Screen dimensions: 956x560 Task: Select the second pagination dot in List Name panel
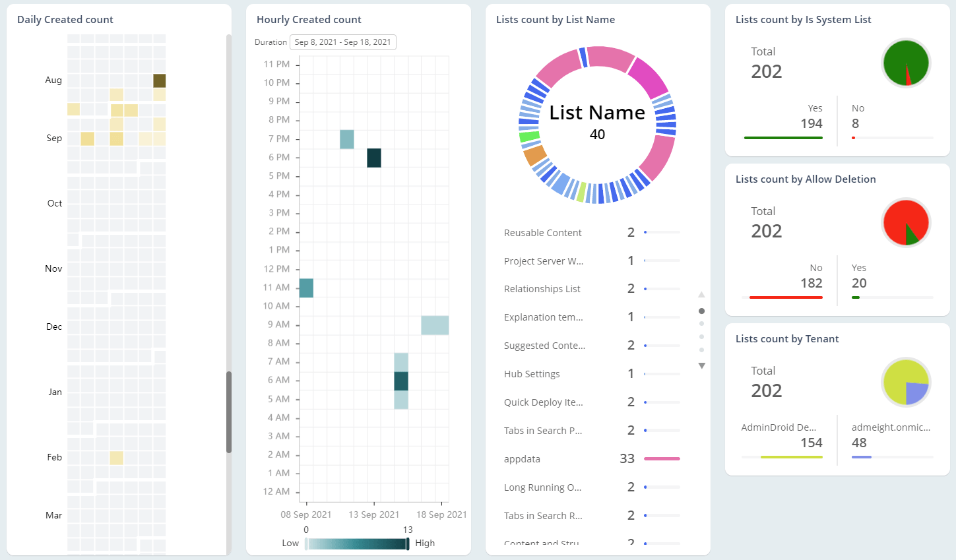pyautogui.click(x=701, y=323)
